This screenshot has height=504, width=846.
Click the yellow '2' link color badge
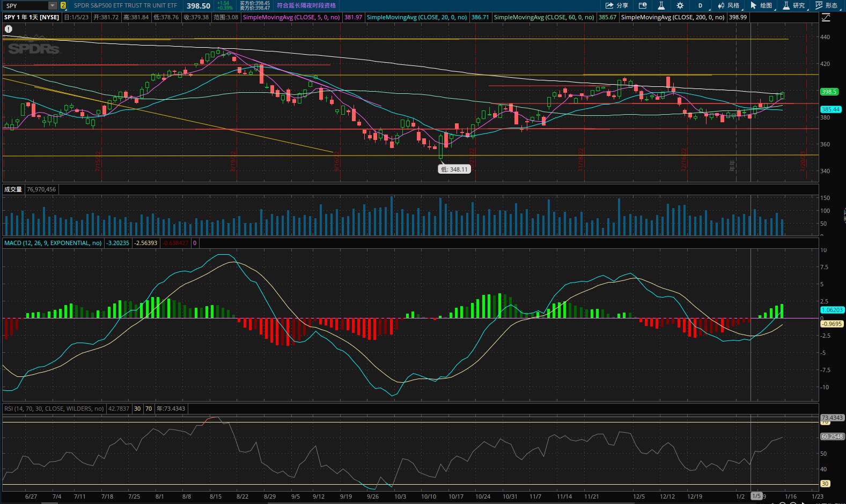point(63,5)
